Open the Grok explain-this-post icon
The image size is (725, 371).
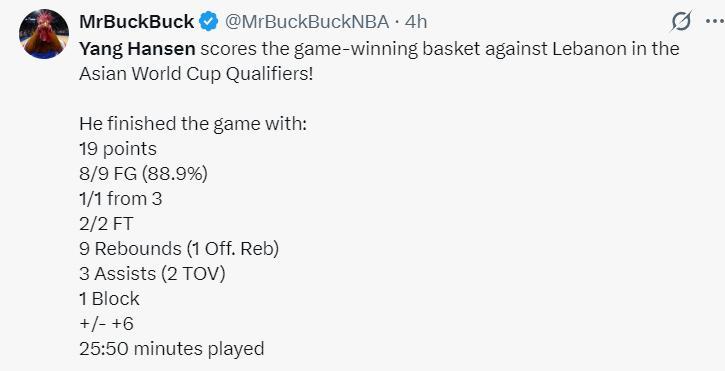point(682,21)
